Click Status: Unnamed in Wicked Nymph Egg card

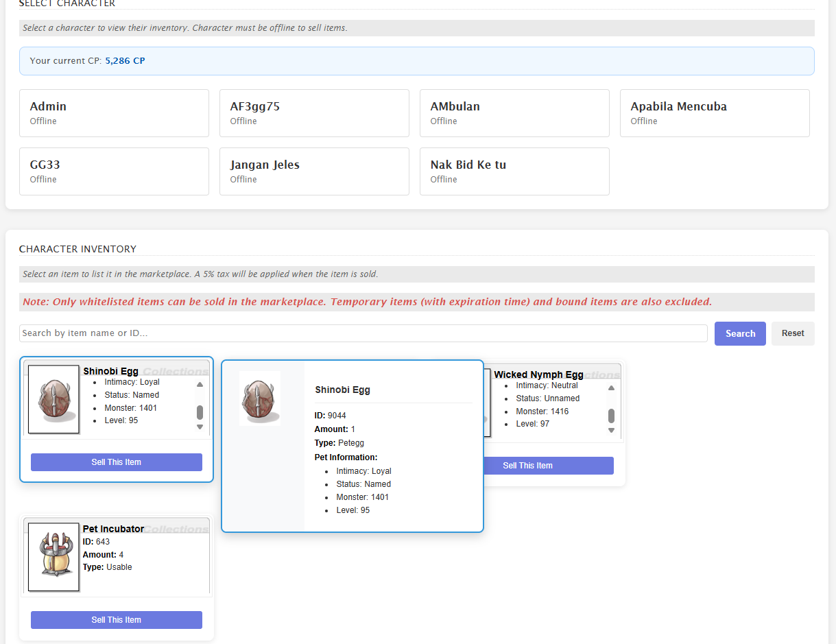[547, 398]
